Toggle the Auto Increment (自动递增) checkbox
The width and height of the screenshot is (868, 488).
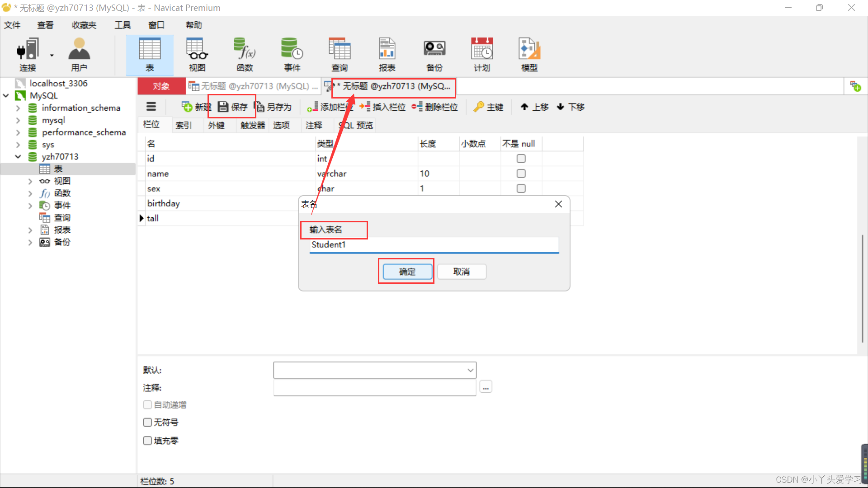point(147,405)
